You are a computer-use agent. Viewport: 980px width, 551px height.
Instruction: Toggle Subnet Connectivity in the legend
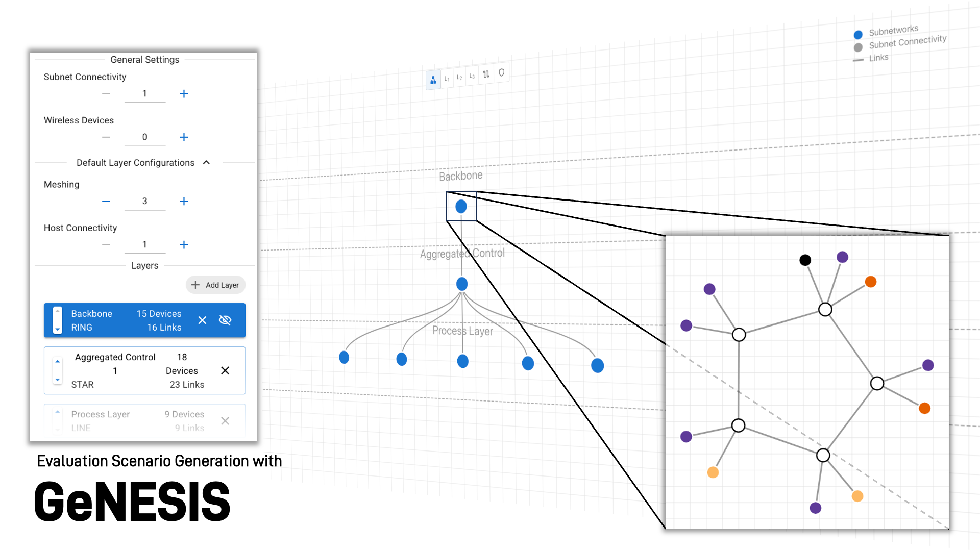point(907,42)
